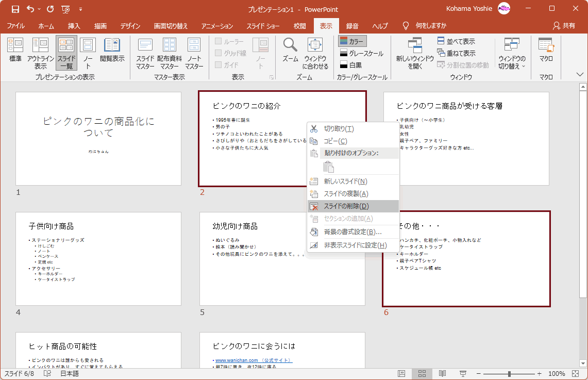Open ノートマスター (Notes Master)
The image size is (588, 380).
(x=194, y=53)
